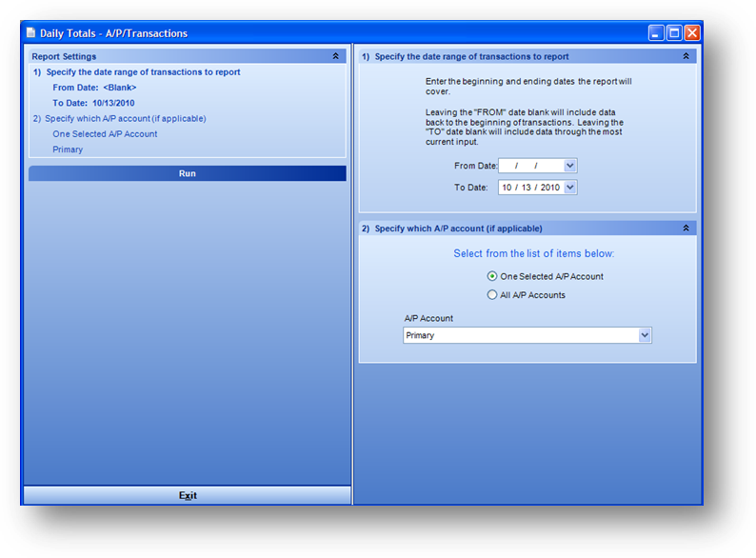
Task: Click the To Date field 10/13/2010
Action: click(x=537, y=188)
